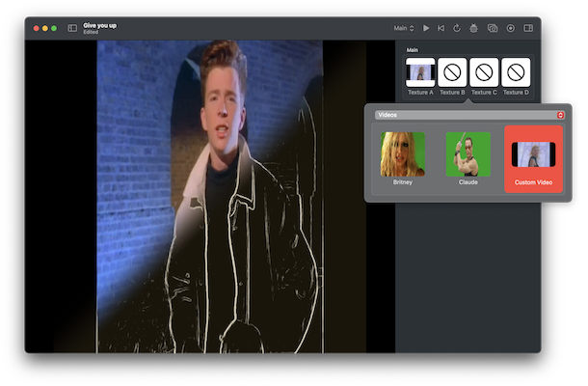Click the 'Main' label above the textures
Viewport: 588px width, 386px height.
tap(413, 50)
